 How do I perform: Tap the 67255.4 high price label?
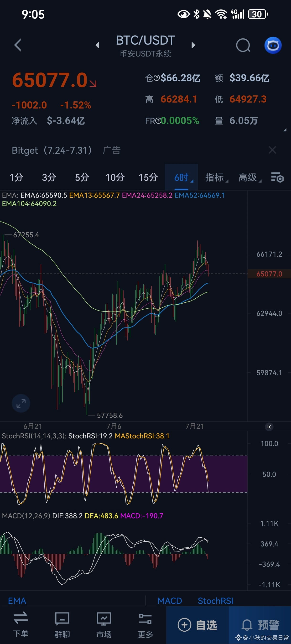(x=26, y=235)
